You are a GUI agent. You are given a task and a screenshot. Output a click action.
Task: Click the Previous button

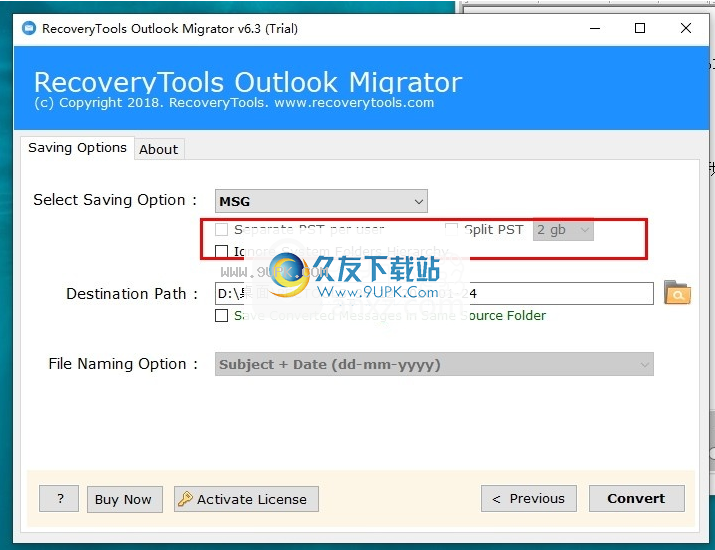(529, 498)
